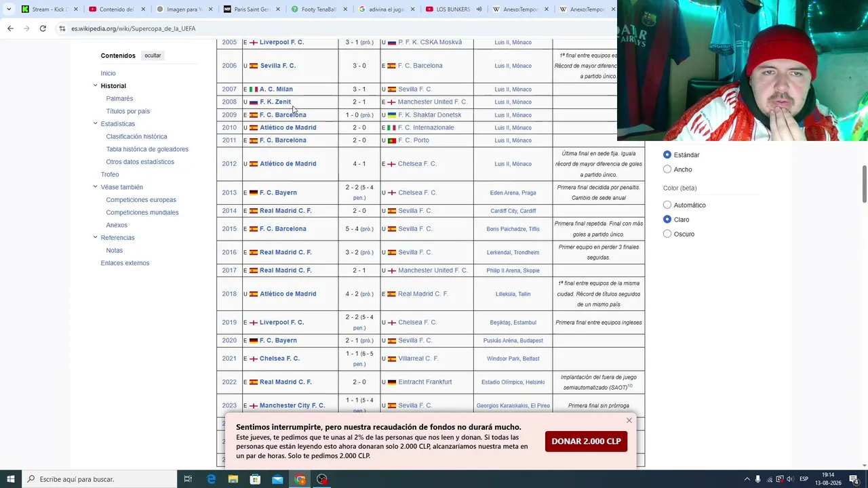The width and height of the screenshot is (868, 488).
Task: Open Microsoft Store from the taskbar
Action: click(255, 479)
